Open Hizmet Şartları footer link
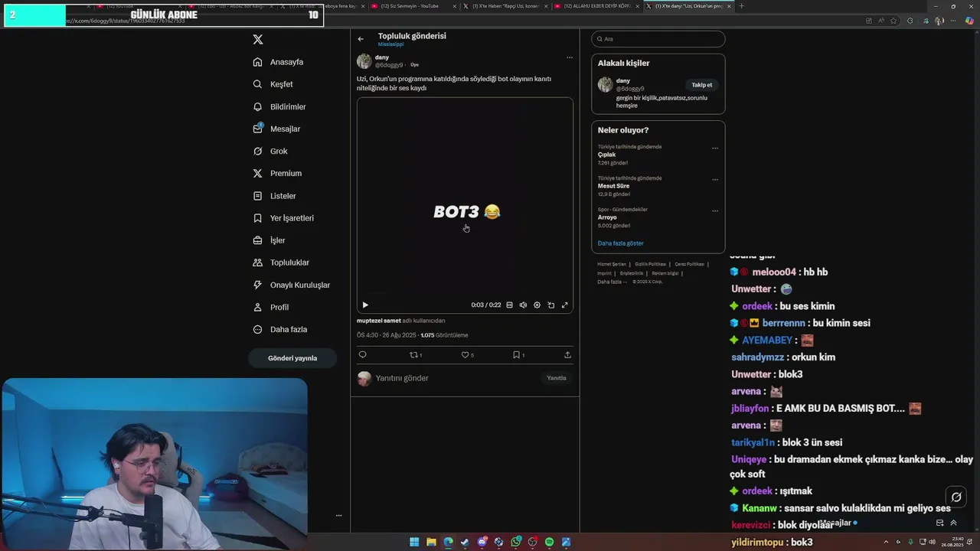This screenshot has height=551, width=980. (x=612, y=264)
